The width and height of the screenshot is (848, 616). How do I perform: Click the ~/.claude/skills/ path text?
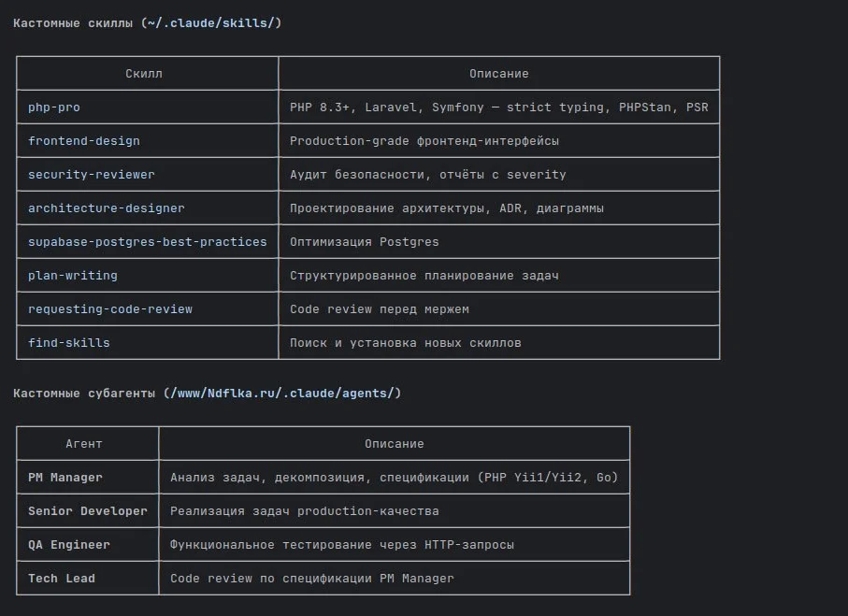[211, 22]
